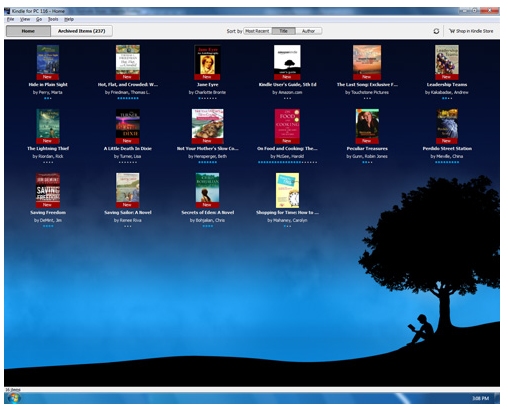This screenshot has height=409, width=508.
Task: Open the Tools menu
Action: pos(53,19)
